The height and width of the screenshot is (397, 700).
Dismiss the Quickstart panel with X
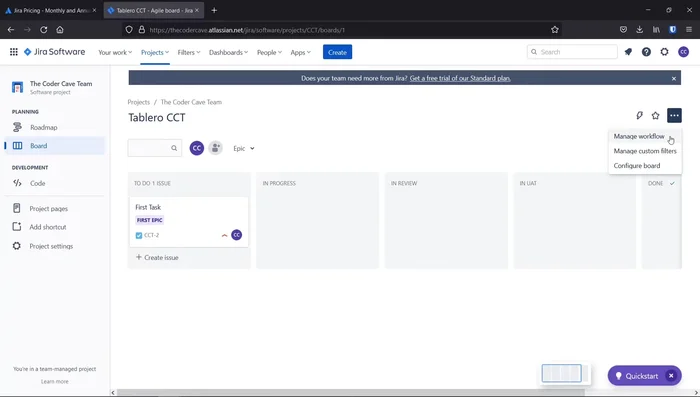[671, 376]
